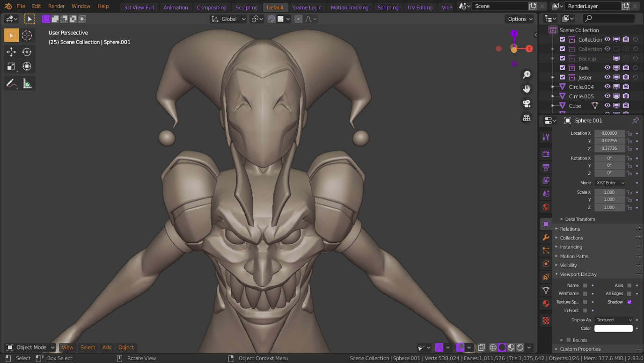The image size is (644, 363).
Task: Disable rendering of Cube object
Action: 626,106
